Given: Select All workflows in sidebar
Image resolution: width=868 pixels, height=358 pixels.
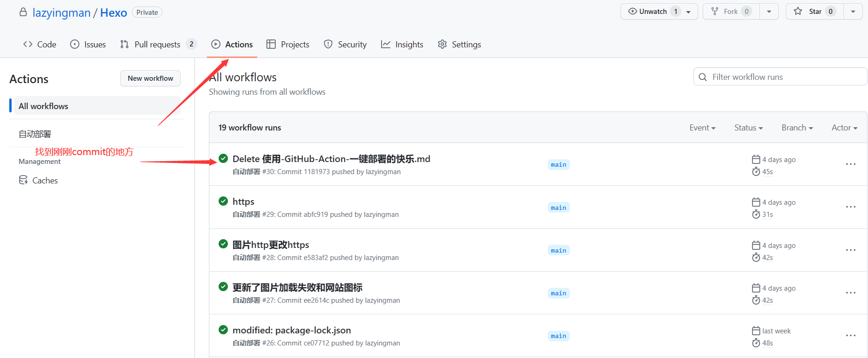Looking at the screenshot, I should coord(97,106).
